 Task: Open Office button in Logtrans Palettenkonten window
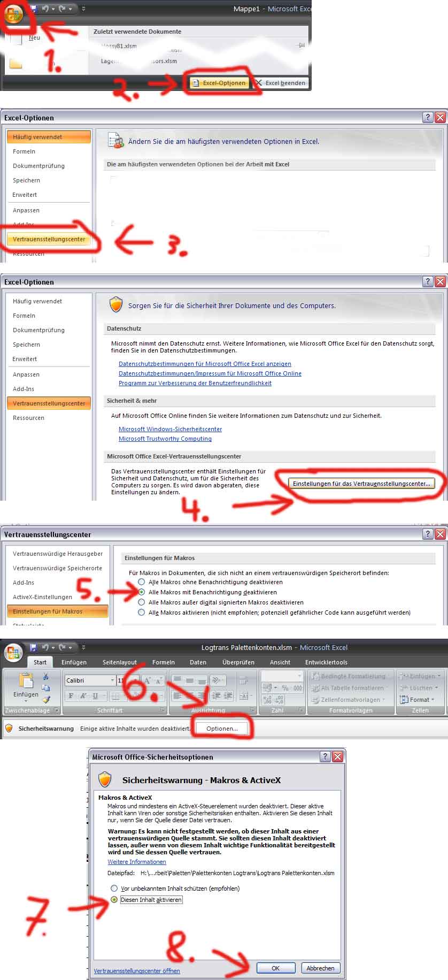pyautogui.click(x=13, y=653)
